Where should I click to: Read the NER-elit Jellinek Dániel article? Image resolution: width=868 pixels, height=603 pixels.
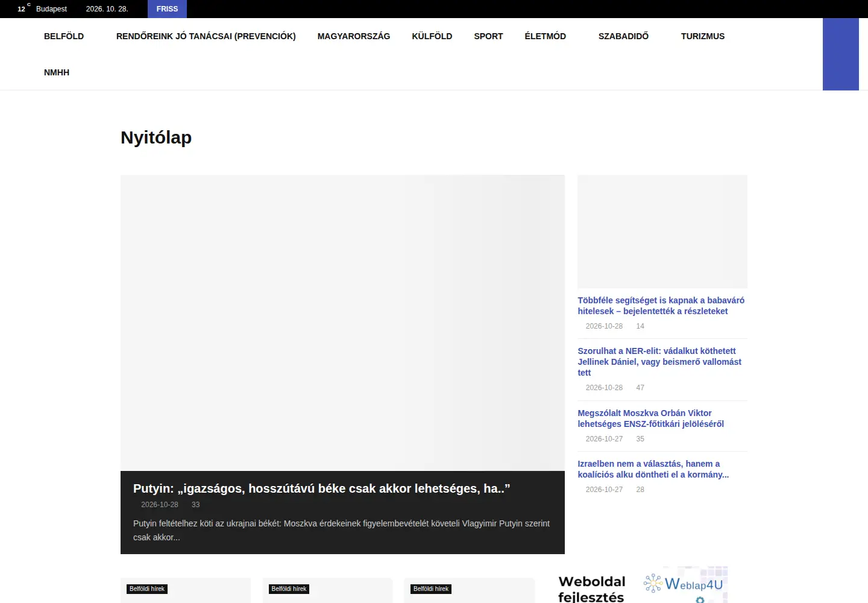(x=659, y=362)
